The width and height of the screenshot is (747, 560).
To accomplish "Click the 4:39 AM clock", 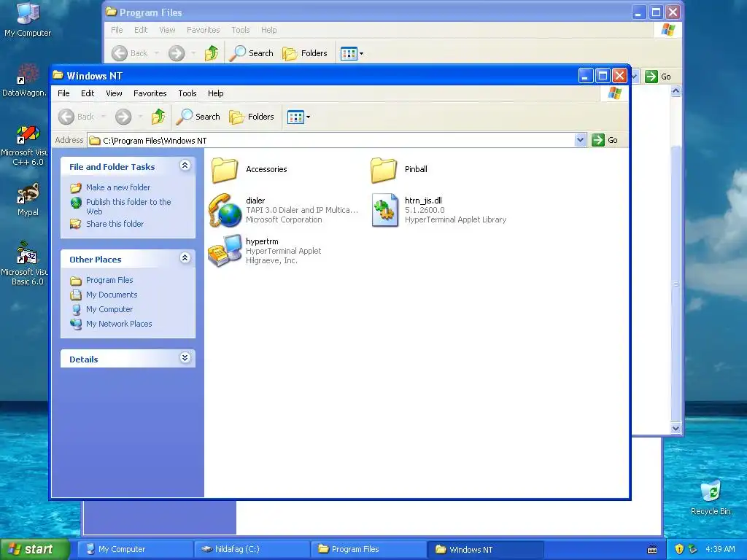I will [720, 549].
